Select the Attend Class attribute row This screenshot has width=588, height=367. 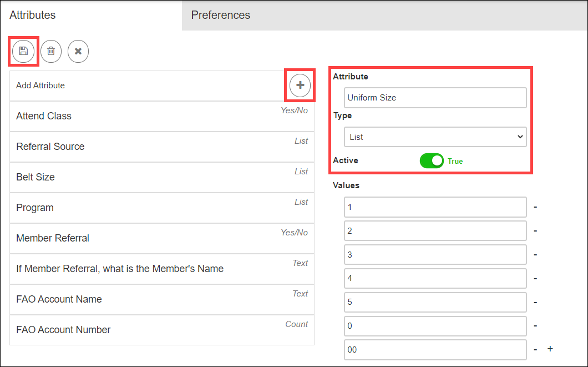pyautogui.click(x=162, y=117)
